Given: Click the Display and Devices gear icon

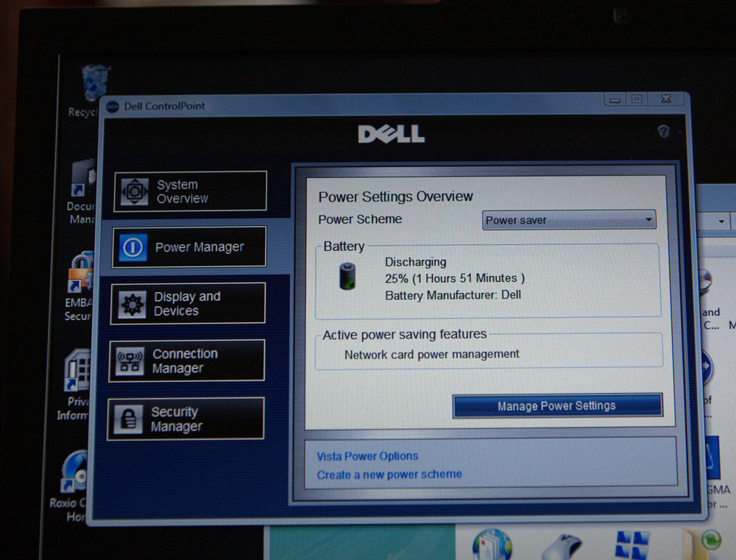Looking at the screenshot, I should (132, 303).
